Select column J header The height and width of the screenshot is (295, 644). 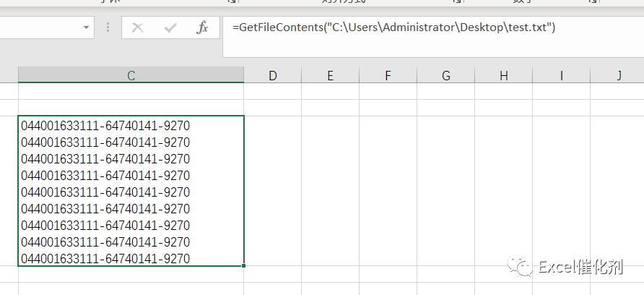point(617,75)
